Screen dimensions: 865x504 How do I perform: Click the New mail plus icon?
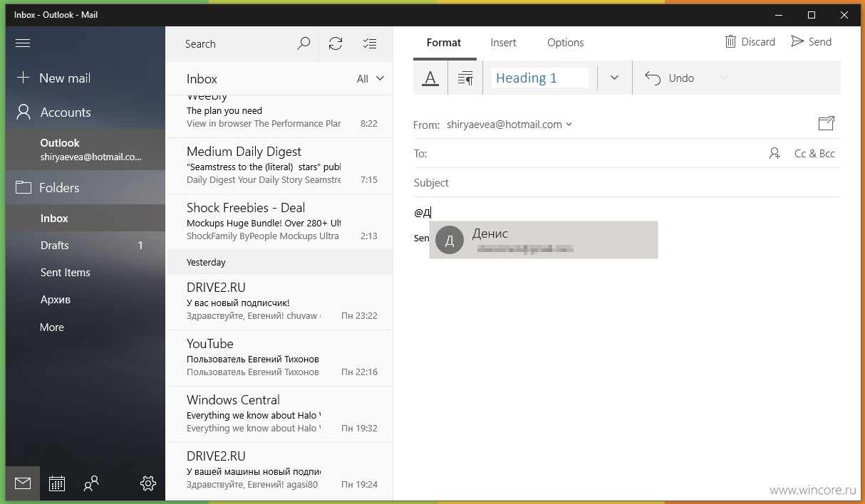tap(24, 78)
